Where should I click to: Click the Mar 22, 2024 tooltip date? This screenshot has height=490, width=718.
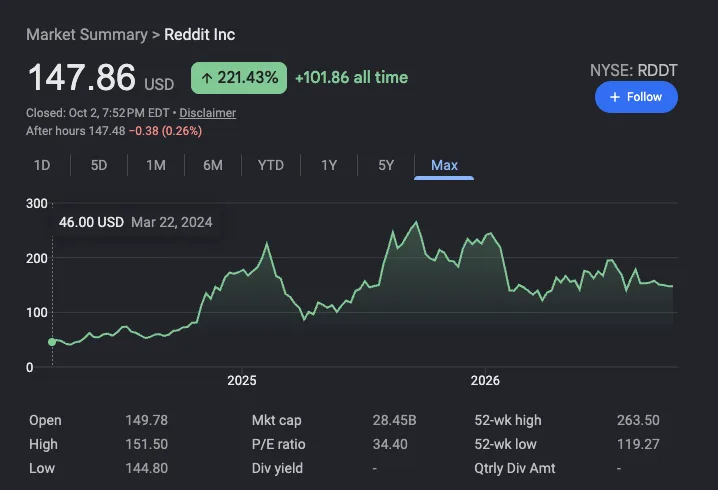coord(172,222)
